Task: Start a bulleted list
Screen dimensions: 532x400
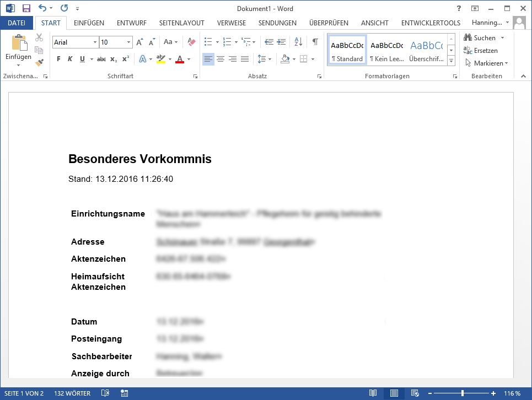Action: pyautogui.click(x=208, y=42)
